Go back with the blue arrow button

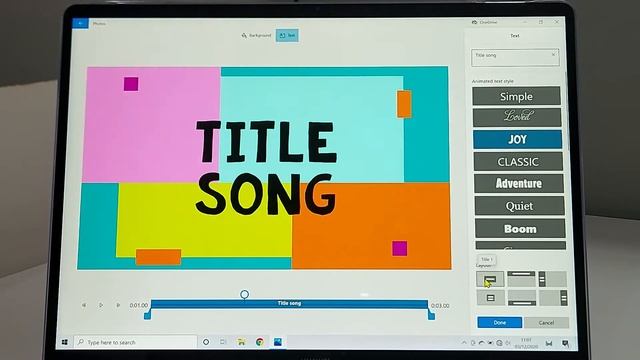point(80,23)
